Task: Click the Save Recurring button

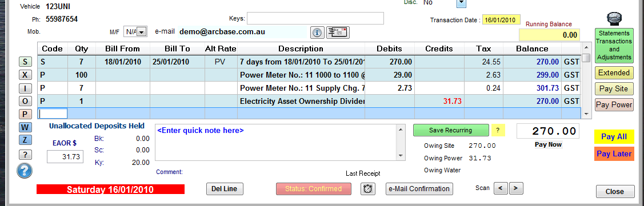Action: click(451, 130)
